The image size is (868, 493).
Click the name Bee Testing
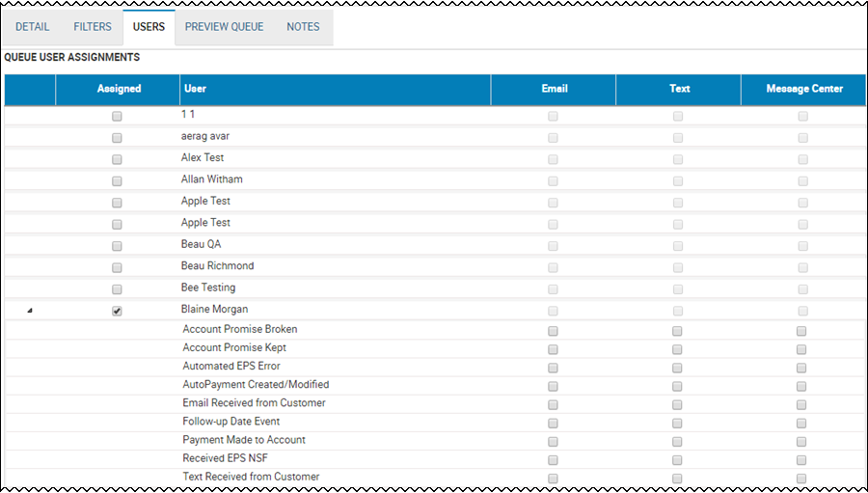click(x=207, y=288)
